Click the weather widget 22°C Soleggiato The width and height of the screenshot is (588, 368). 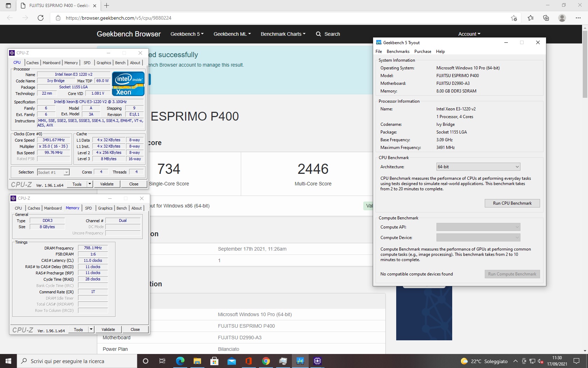[x=484, y=361]
